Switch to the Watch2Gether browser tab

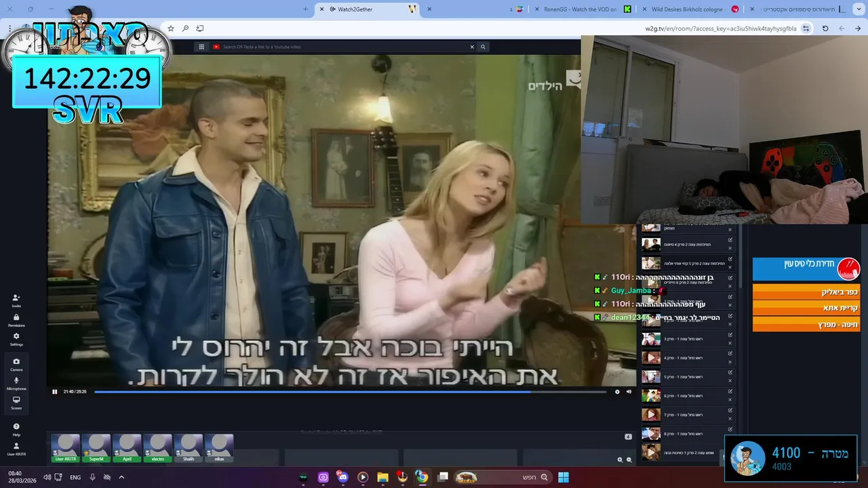(368, 9)
